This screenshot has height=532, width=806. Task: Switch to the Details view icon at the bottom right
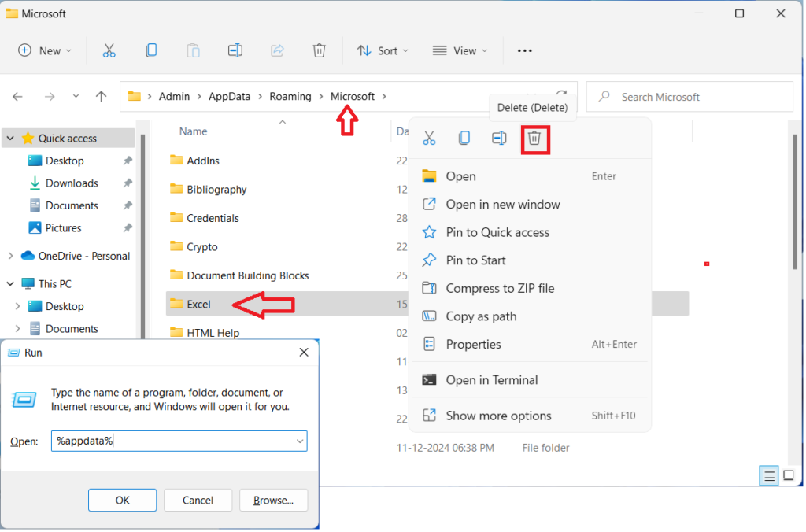pyautogui.click(x=769, y=476)
